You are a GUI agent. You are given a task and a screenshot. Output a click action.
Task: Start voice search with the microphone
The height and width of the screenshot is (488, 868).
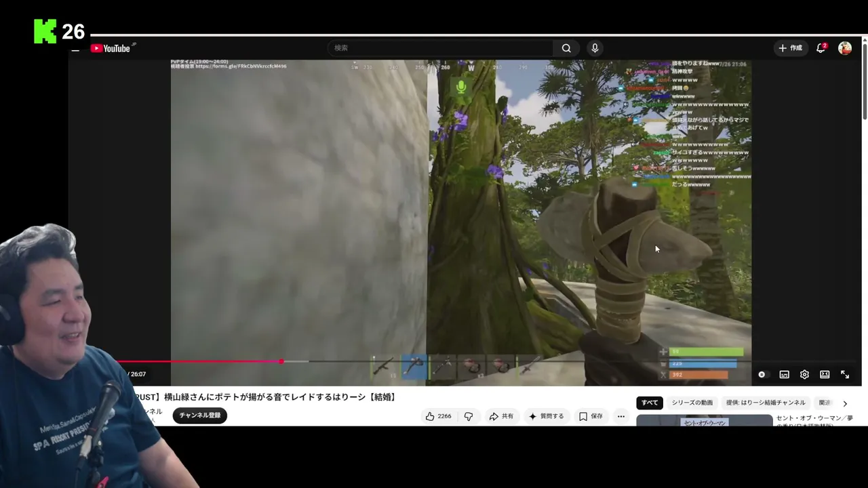595,48
